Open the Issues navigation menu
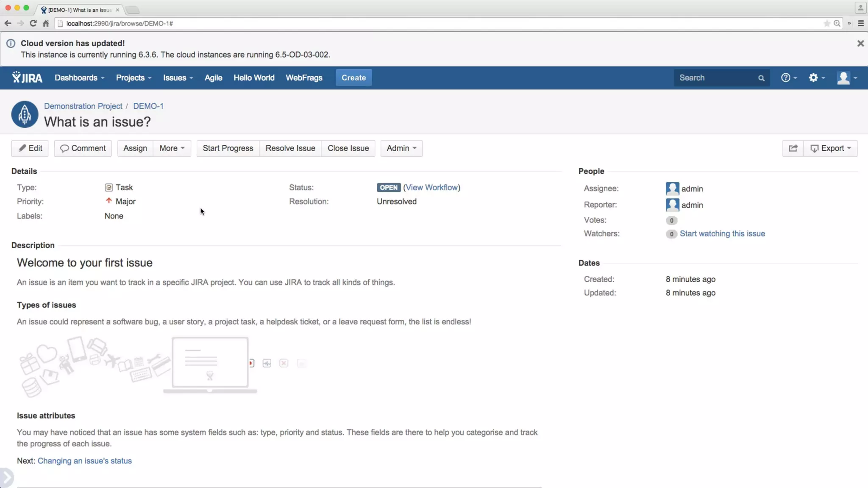Screen dimensions: 868x488 [x=178, y=78]
